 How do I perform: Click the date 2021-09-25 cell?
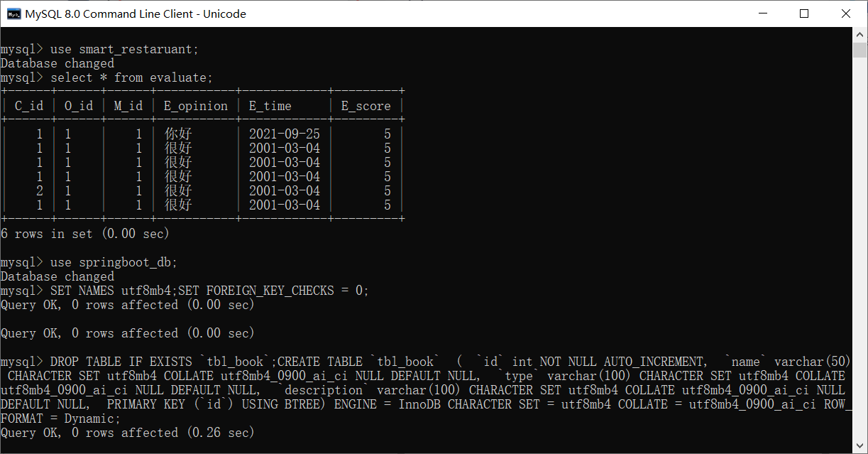[285, 134]
